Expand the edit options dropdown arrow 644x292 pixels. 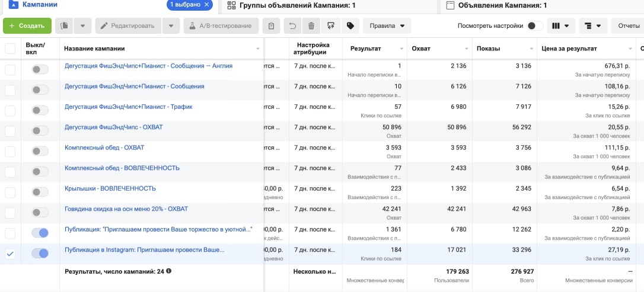coord(171,26)
